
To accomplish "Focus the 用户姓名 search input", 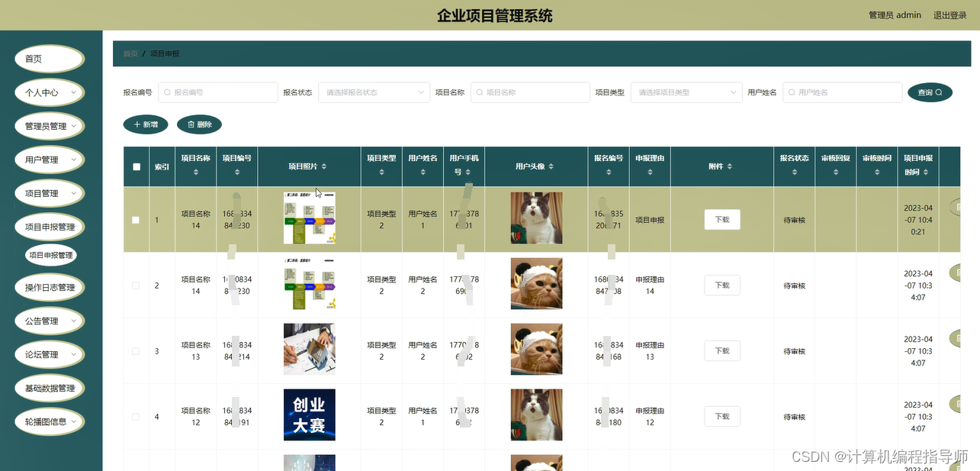I will click(843, 92).
